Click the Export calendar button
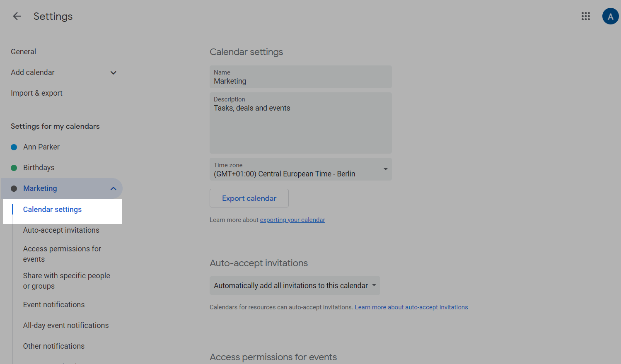The width and height of the screenshot is (621, 364). coord(249,198)
